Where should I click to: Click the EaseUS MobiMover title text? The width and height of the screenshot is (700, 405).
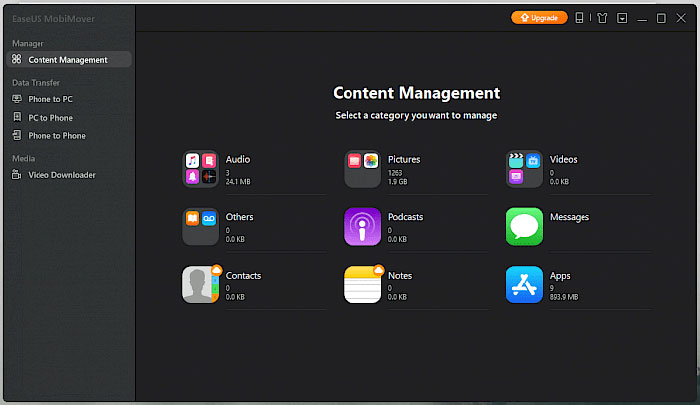click(x=54, y=19)
